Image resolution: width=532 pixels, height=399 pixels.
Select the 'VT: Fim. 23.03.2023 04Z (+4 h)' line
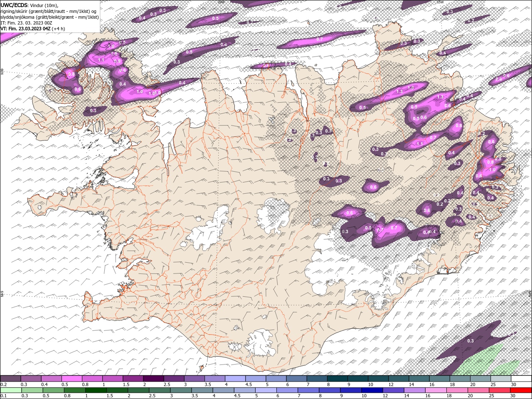32,29
